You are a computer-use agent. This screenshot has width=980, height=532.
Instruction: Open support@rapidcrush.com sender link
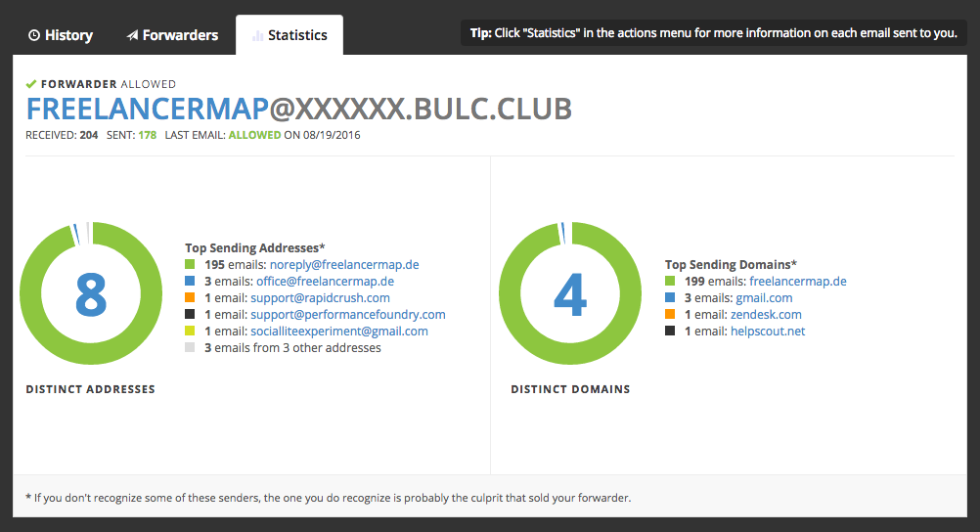point(320,297)
